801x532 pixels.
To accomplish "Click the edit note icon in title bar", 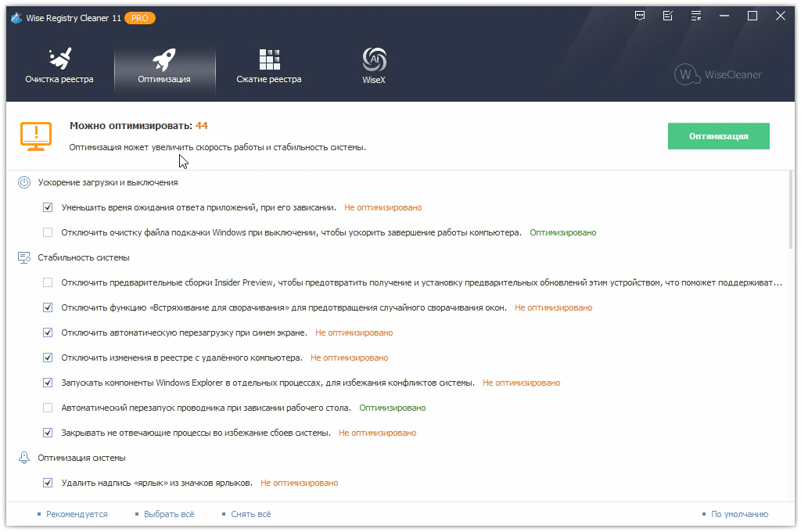I will [668, 16].
